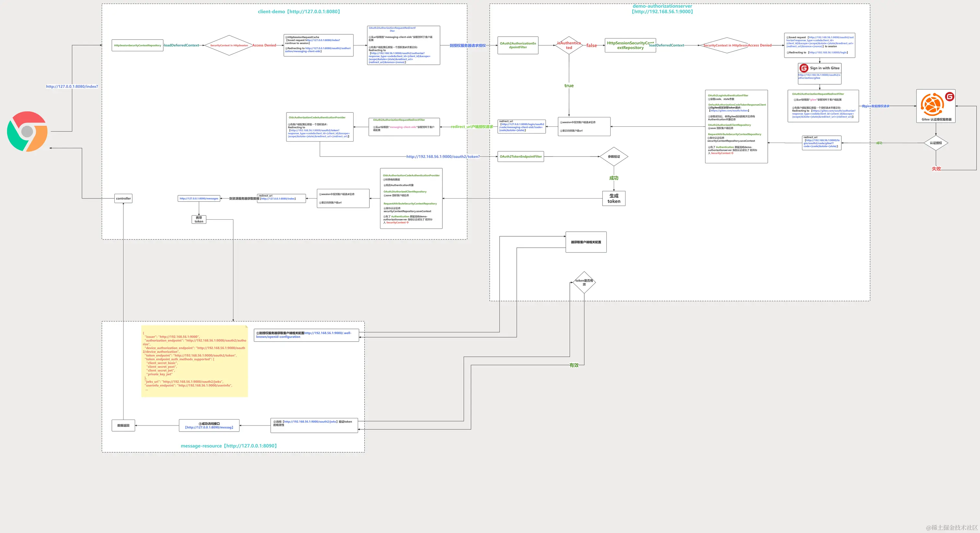The width and height of the screenshot is (980, 533).
Task: Select the OAuth2AuthorizationEndpointFilter box
Action: click(x=518, y=45)
